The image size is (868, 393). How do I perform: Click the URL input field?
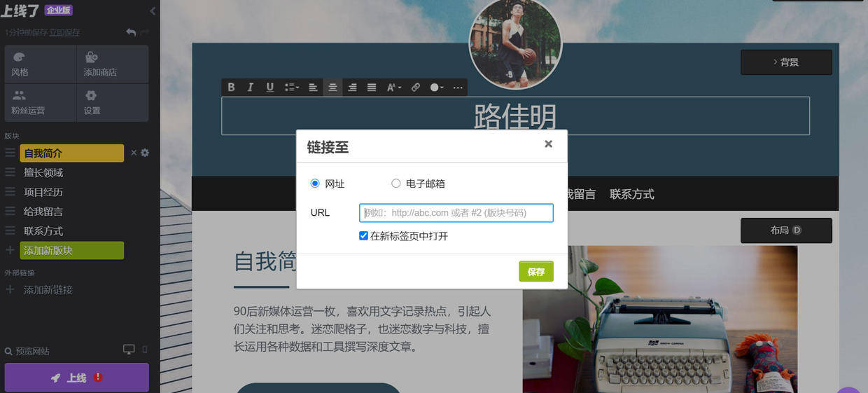pos(456,213)
